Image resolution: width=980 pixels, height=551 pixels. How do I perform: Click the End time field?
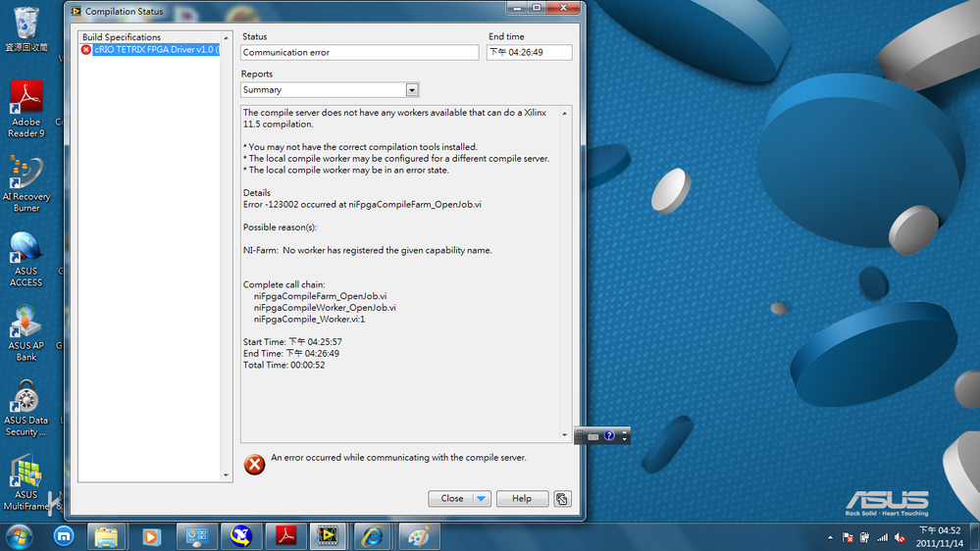tap(529, 53)
